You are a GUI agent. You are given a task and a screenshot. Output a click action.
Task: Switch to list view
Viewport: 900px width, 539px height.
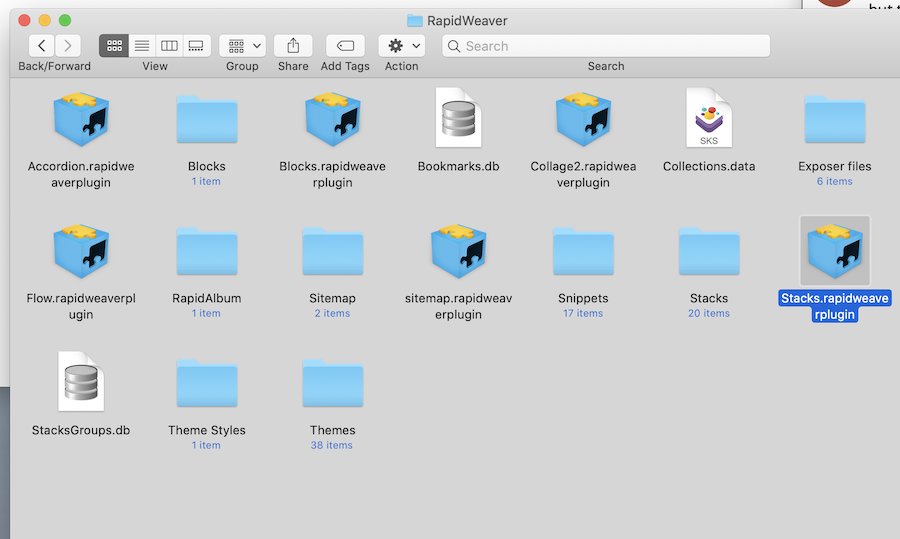tap(142, 46)
